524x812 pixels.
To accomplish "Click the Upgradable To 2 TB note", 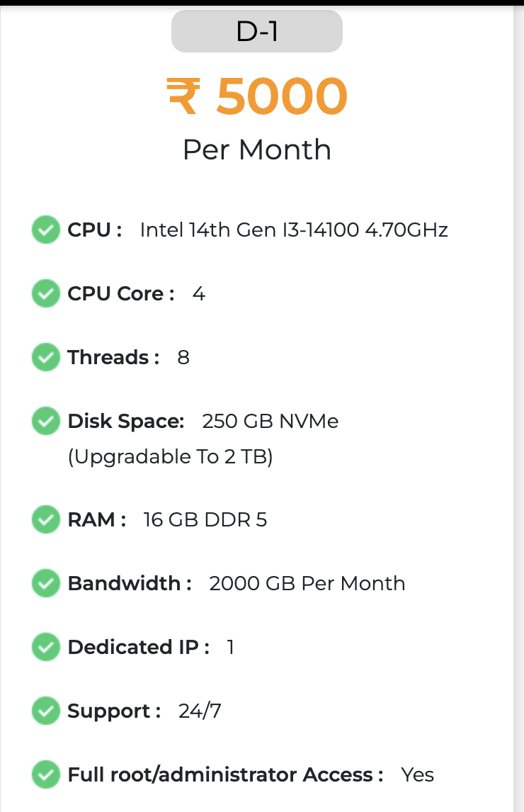I will click(170, 457).
